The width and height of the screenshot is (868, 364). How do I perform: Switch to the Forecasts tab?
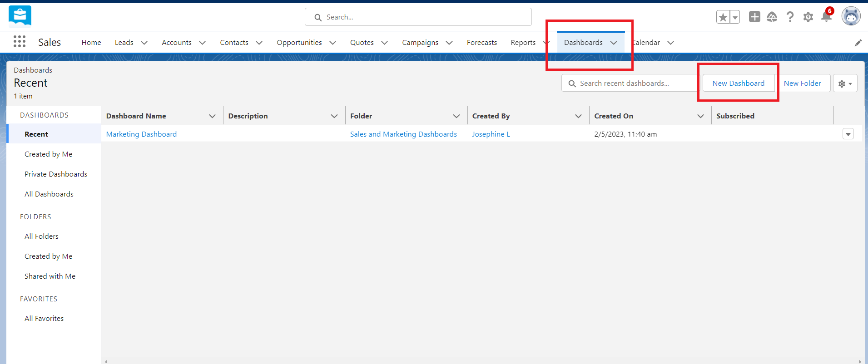pyautogui.click(x=481, y=43)
